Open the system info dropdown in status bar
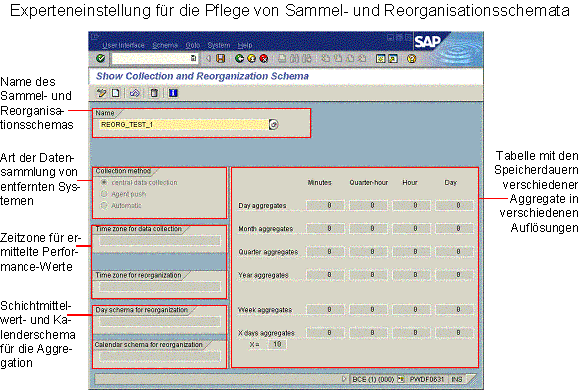The image size is (580, 390). (x=401, y=379)
